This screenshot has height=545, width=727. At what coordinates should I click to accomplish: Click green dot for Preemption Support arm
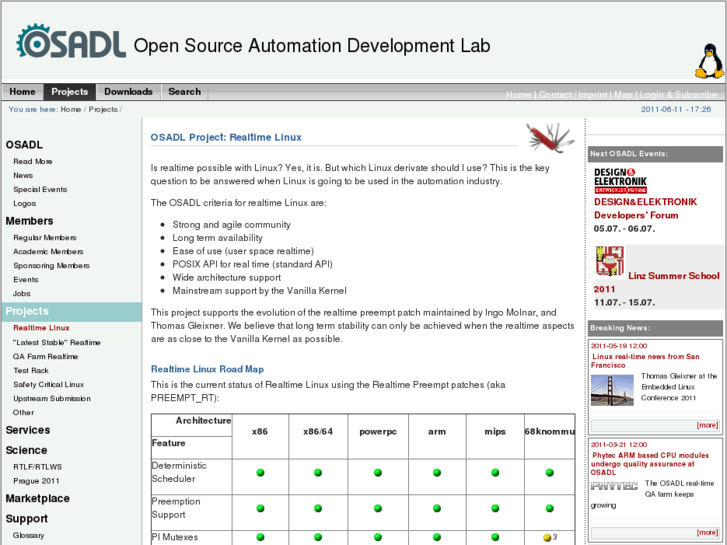tap(437, 508)
